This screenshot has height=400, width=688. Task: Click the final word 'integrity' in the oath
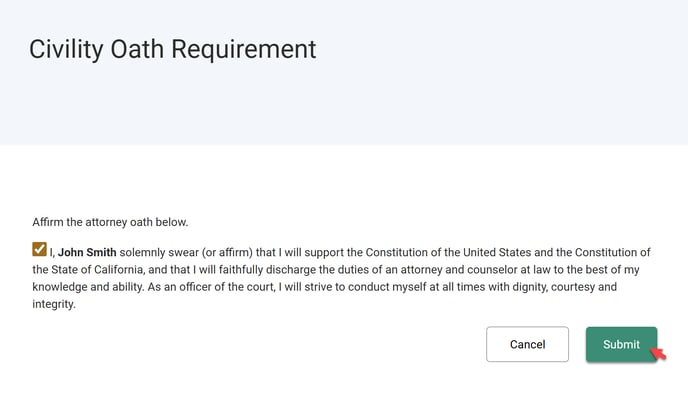[x=53, y=305]
